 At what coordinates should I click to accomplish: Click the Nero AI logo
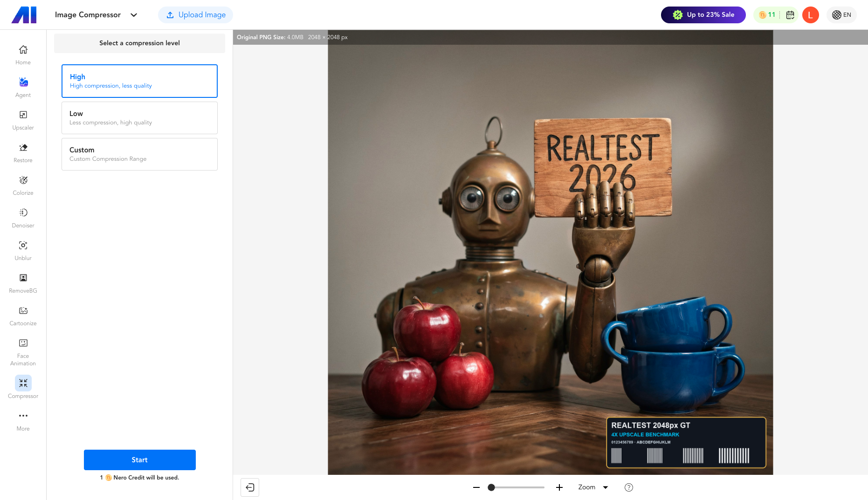tap(24, 15)
